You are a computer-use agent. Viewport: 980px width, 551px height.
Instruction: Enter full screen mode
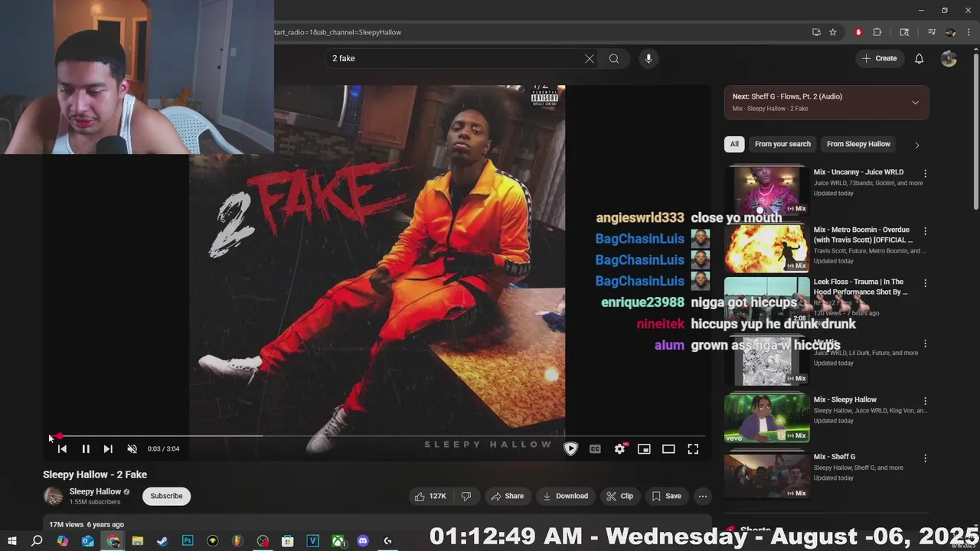[693, 449]
